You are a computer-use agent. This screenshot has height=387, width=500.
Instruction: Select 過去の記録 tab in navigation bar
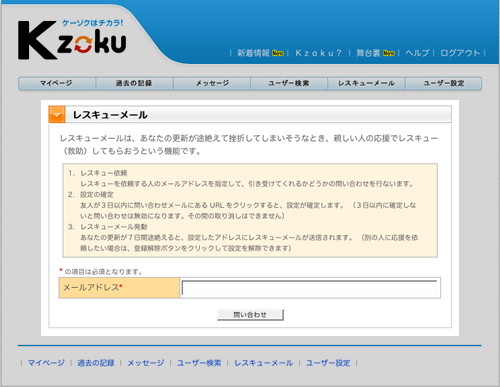point(134,83)
